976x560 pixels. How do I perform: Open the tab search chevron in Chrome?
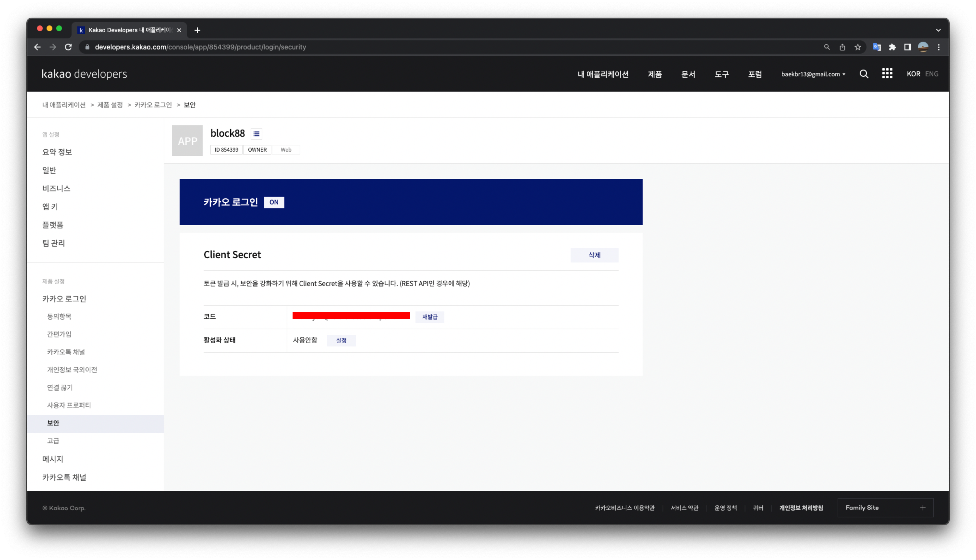(938, 30)
